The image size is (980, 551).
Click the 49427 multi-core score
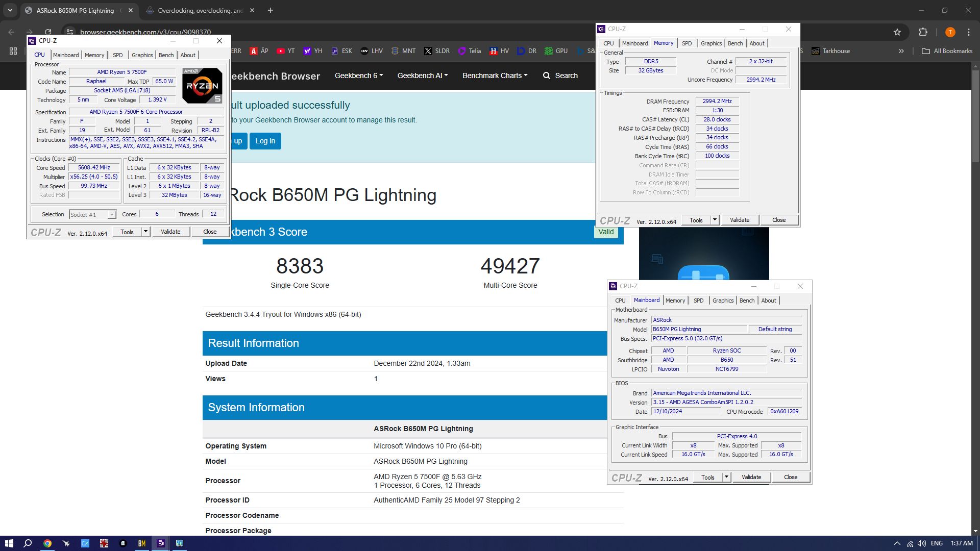[510, 266]
